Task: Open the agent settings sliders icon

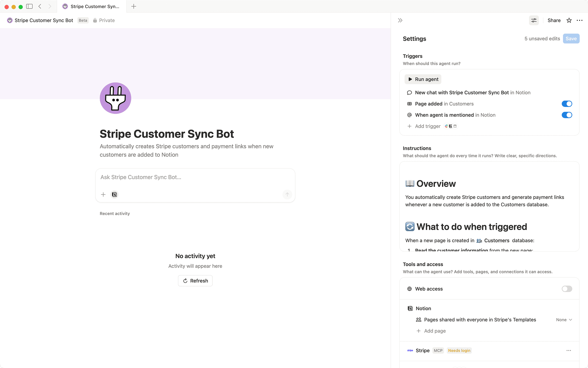Action: pos(534,20)
